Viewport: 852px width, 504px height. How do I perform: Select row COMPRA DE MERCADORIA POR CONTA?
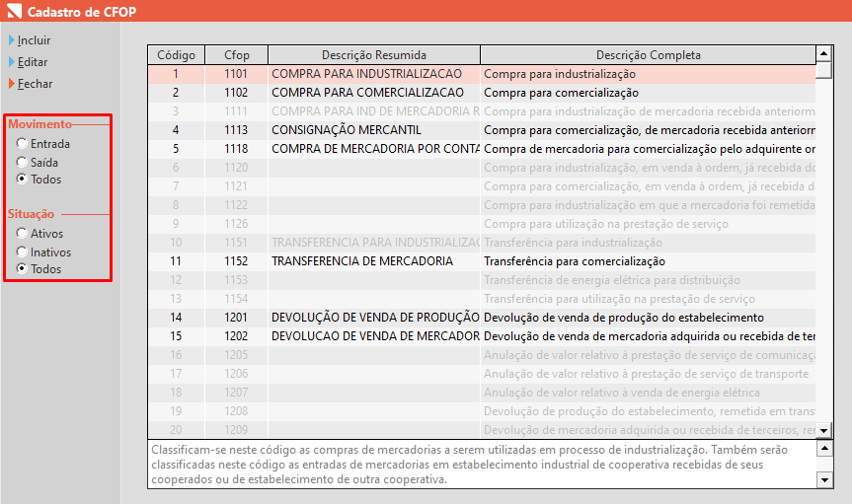pyautogui.click(x=482, y=149)
